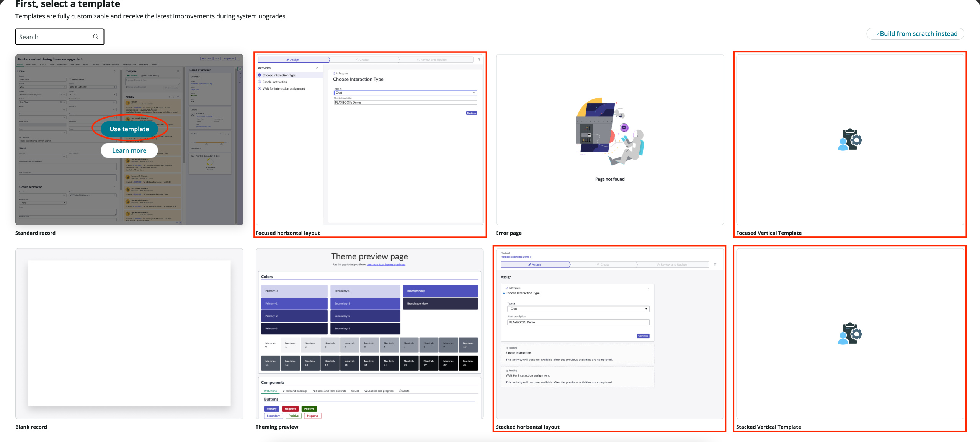The height and width of the screenshot is (442, 980).
Task: Click Use template on Standard record
Action: pyautogui.click(x=129, y=129)
